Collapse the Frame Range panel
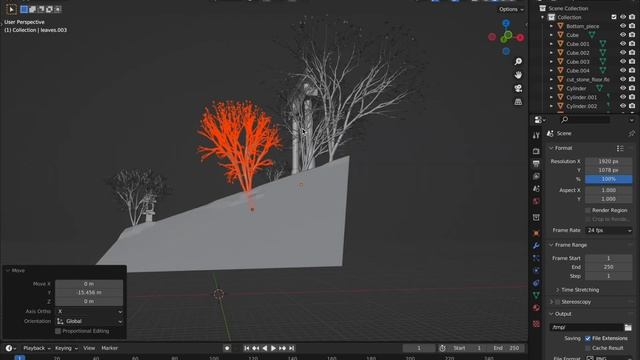Screen dimensions: 640x360 551,245
